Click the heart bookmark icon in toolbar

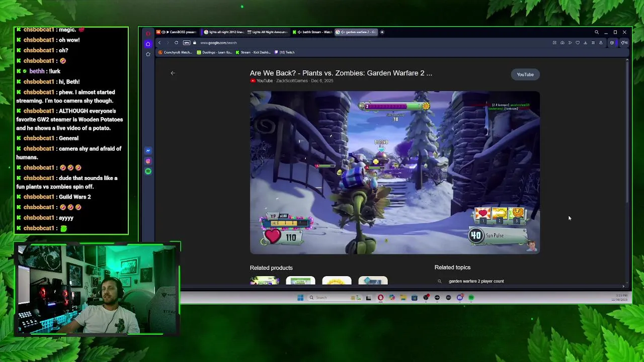(578, 43)
